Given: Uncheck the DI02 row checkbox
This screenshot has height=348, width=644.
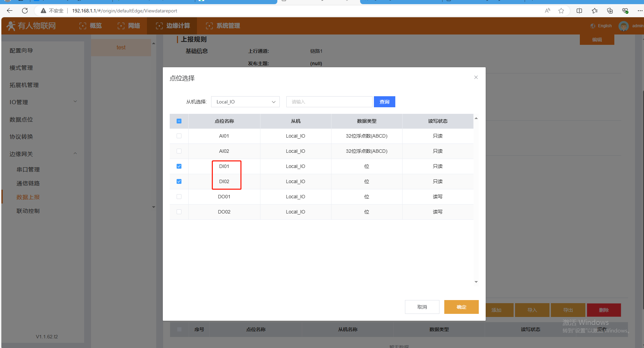Looking at the screenshot, I should coord(179,181).
